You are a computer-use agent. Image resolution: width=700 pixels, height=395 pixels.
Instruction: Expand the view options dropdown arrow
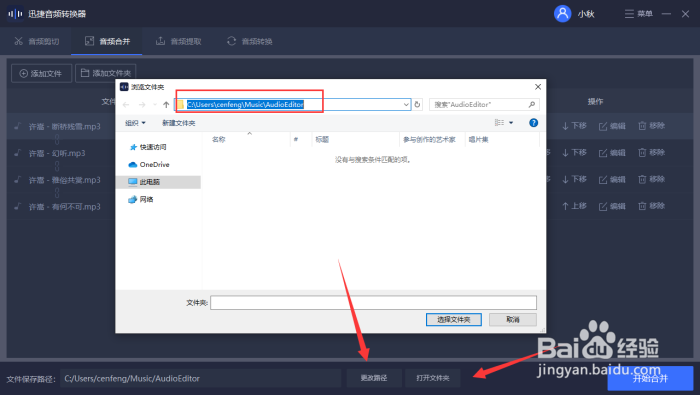click(511, 123)
